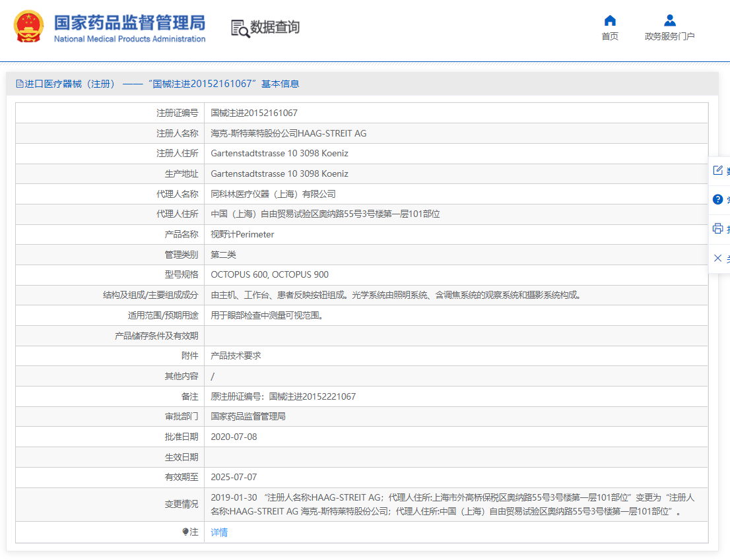Image resolution: width=730 pixels, height=560 pixels.
Task: Click the 代理人住所 address value
Action: 325,214
